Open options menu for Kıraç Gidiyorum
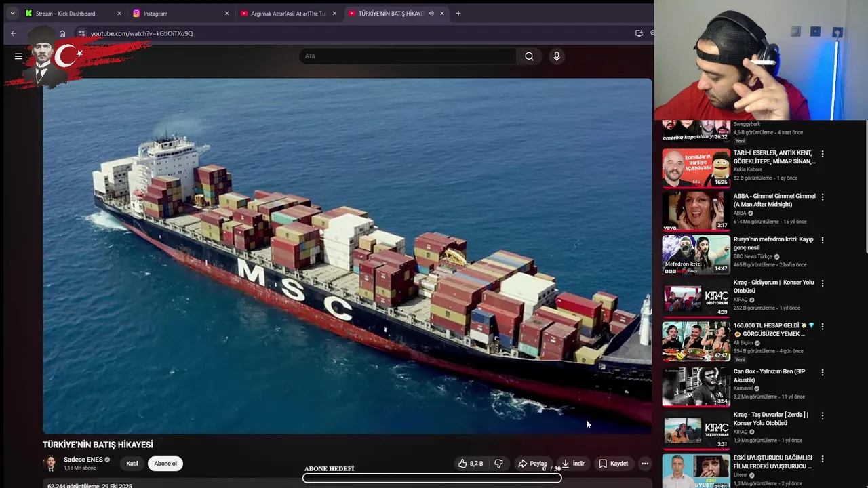The height and width of the screenshot is (488, 868). [x=823, y=283]
